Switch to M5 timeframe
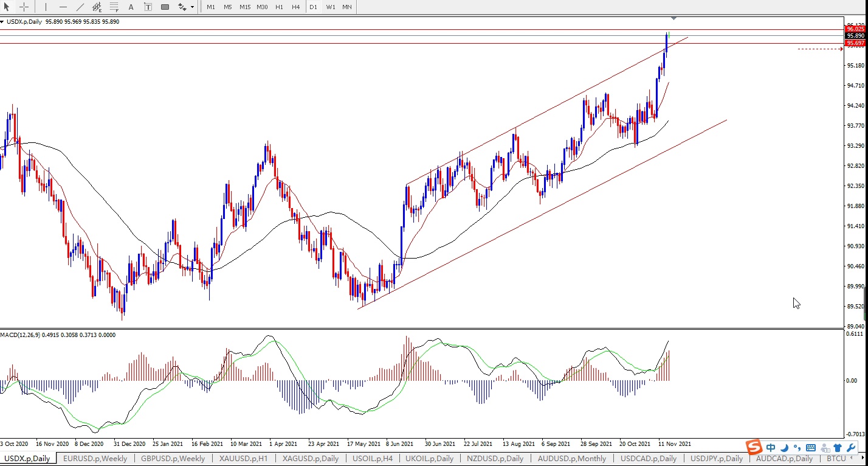 click(228, 7)
